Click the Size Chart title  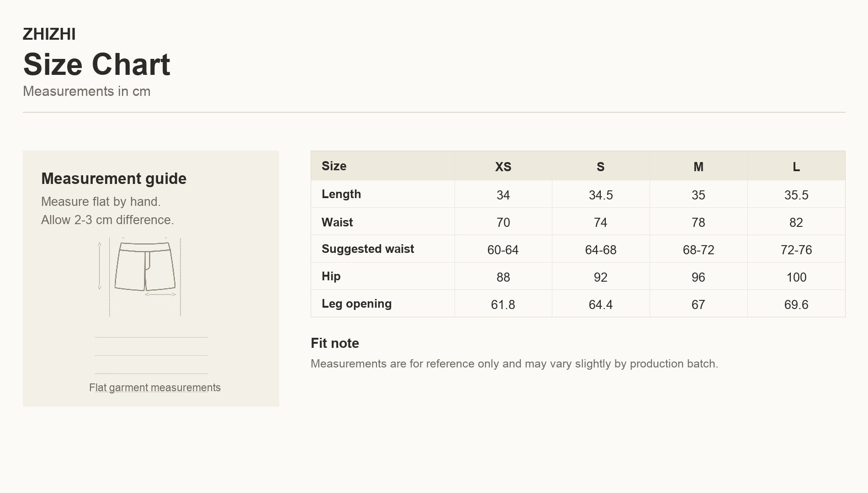96,64
